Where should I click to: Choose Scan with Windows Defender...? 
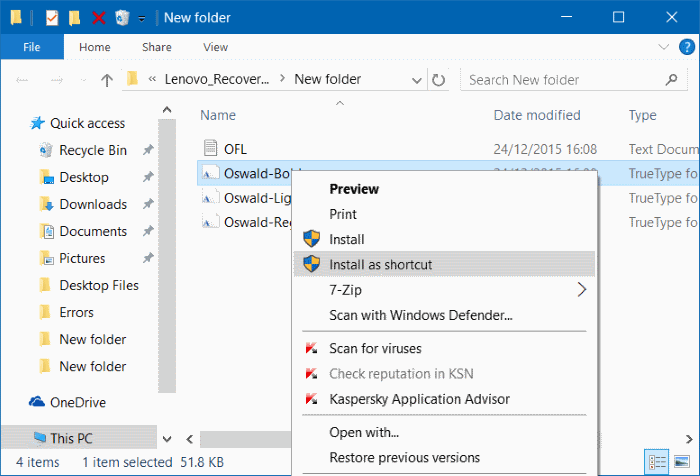(x=421, y=316)
